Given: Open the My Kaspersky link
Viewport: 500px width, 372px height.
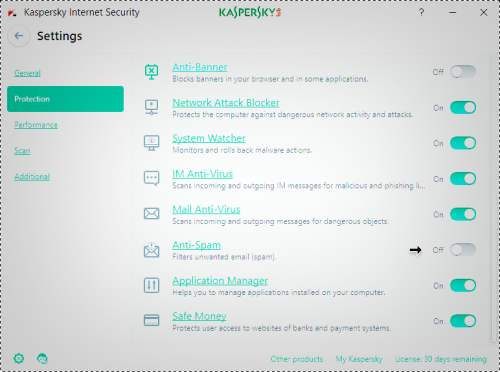Looking at the screenshot, I should point(359,359).
